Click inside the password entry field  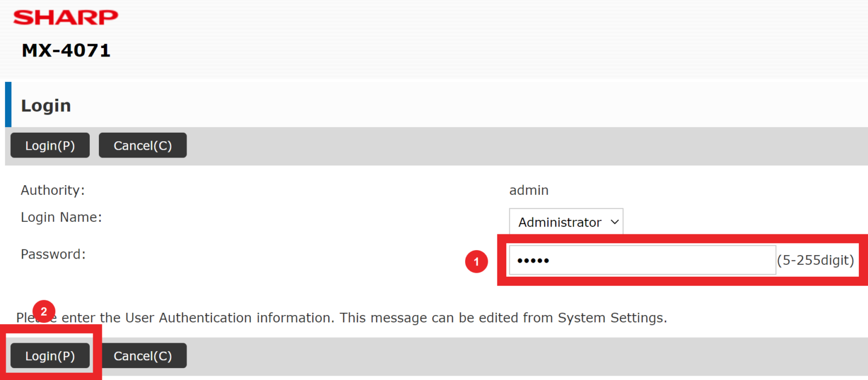click(x=642, y=260)
